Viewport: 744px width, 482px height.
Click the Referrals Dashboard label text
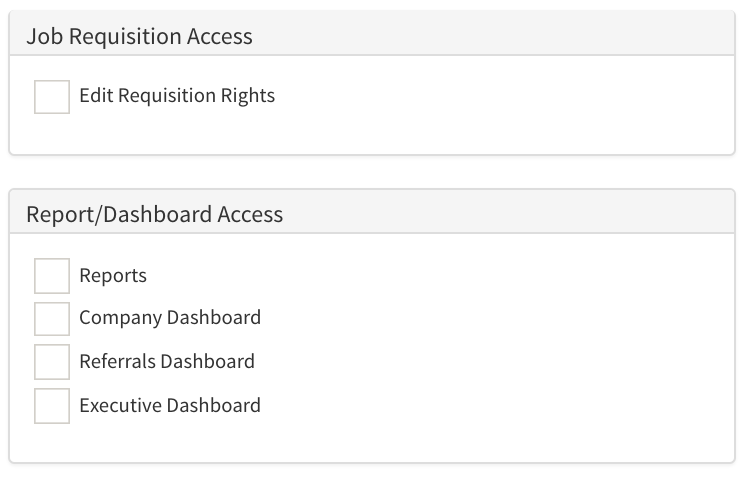167,361
